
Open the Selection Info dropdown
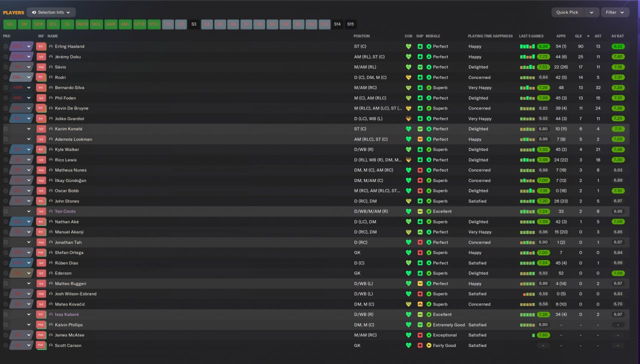(x=51, y=12)
